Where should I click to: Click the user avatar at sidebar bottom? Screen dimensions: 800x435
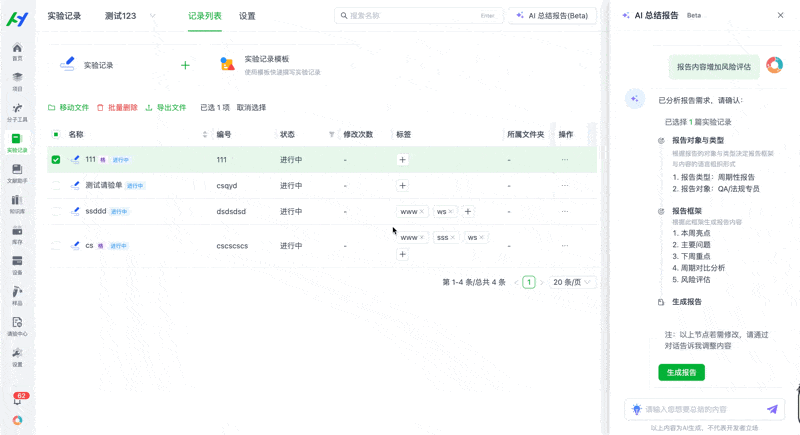(17, 420)
